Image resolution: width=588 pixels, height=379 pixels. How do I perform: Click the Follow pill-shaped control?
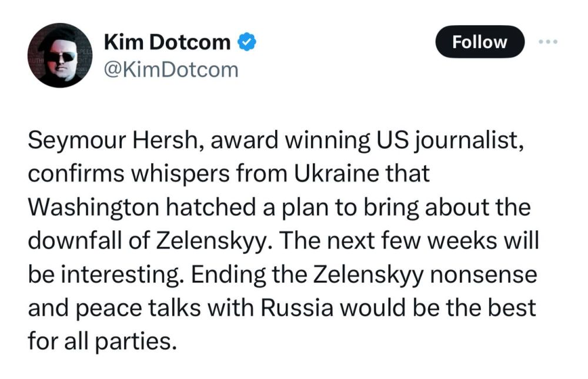480,41
